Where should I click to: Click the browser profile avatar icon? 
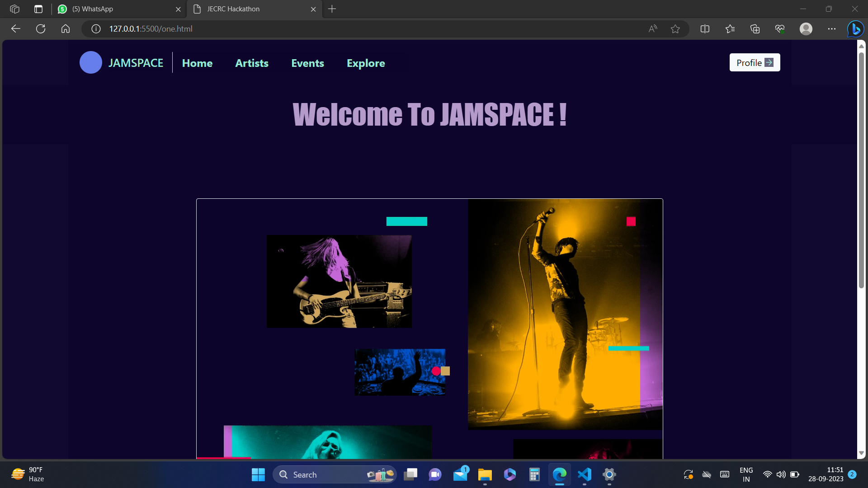tap(806, 28)
